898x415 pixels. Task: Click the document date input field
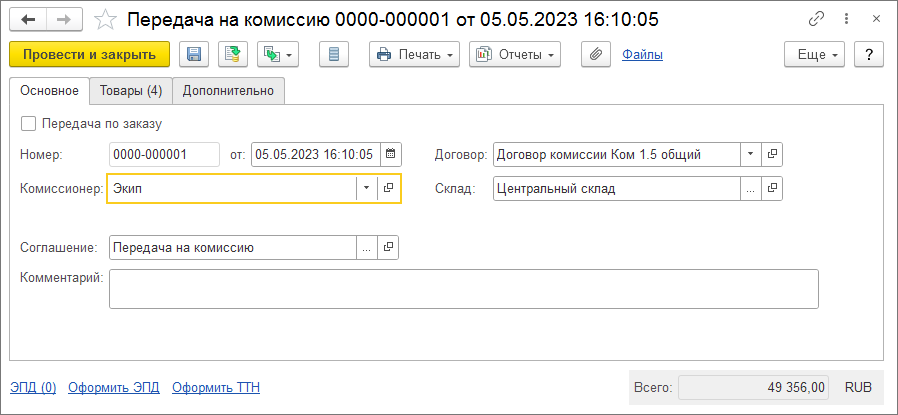coord(314,155)
